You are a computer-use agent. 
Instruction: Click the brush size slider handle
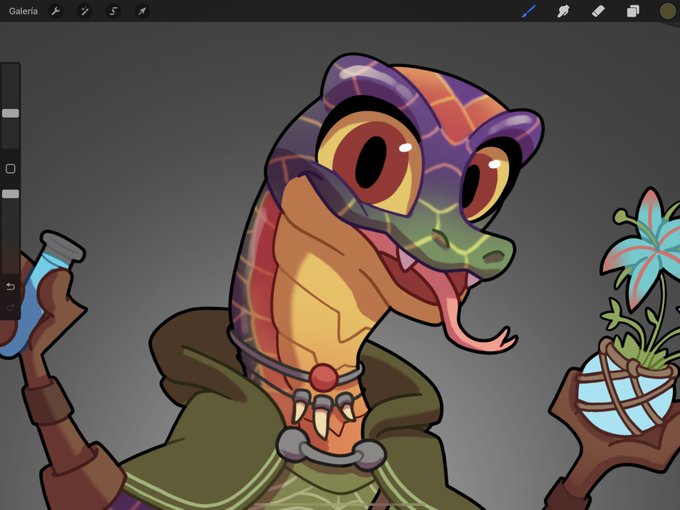point(10,113)
